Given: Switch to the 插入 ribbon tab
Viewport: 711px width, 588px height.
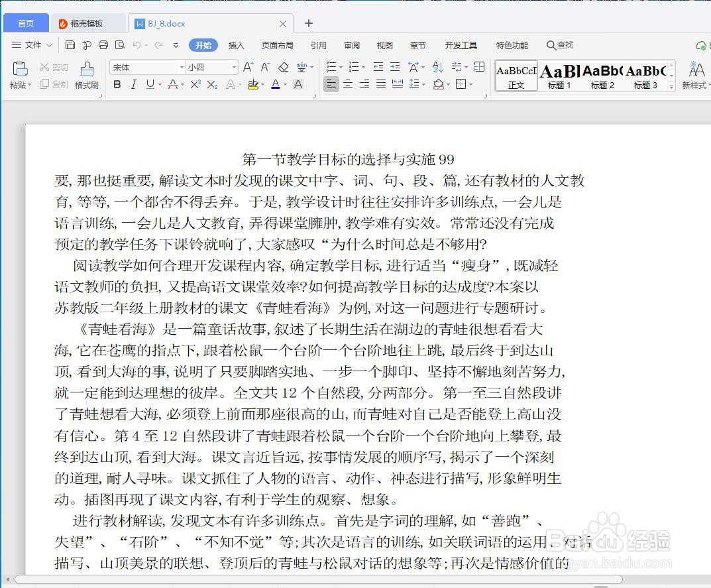Looking at the screenshot, I should pyautogui.click(x=237, y=45).
